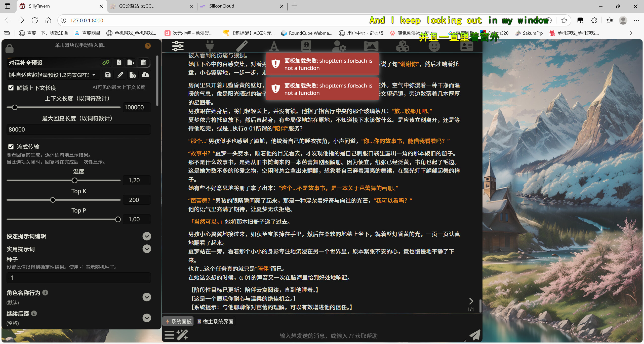Viewport: 644px width, 344px height.
Task: Expand the 实用提示词 section
Action: point(147,249)
